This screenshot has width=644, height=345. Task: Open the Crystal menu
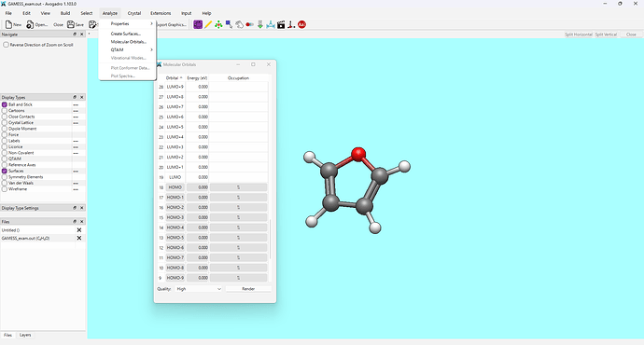[133, 13]
